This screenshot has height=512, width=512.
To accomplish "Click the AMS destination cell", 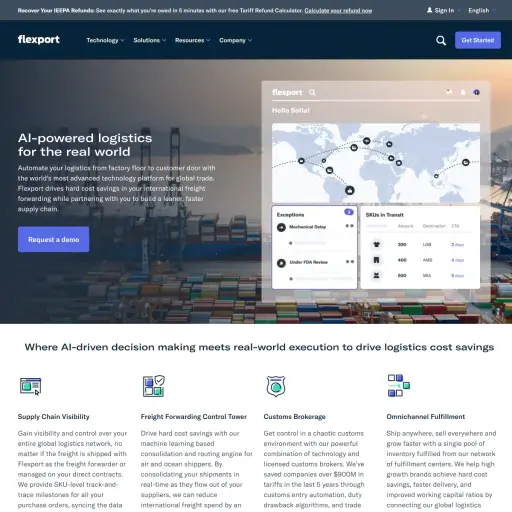I will point(427,260).
